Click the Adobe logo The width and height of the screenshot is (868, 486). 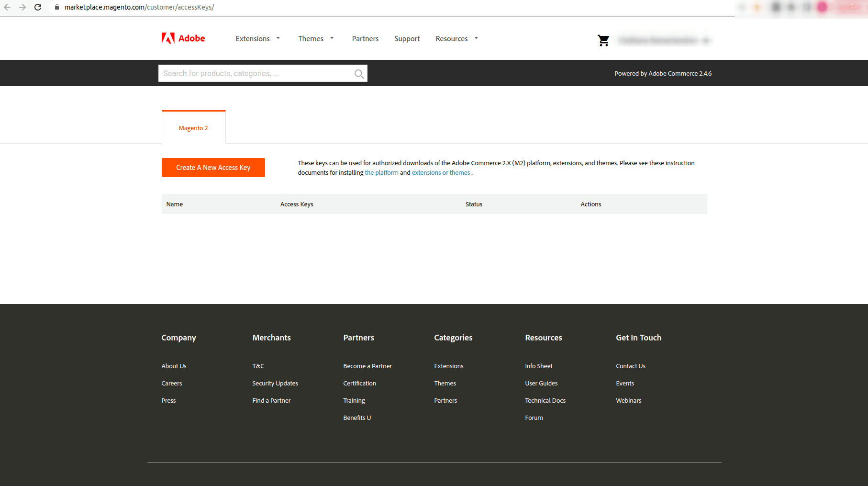pos(183,38)
